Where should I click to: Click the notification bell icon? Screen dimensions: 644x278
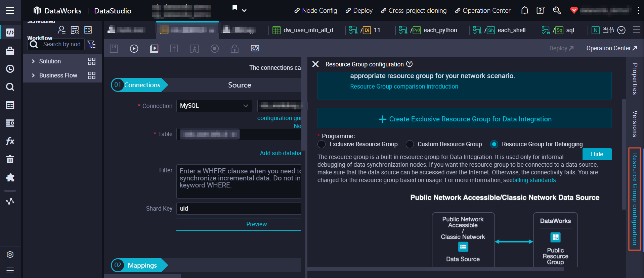pyautogui.click(x=524, y=11)
